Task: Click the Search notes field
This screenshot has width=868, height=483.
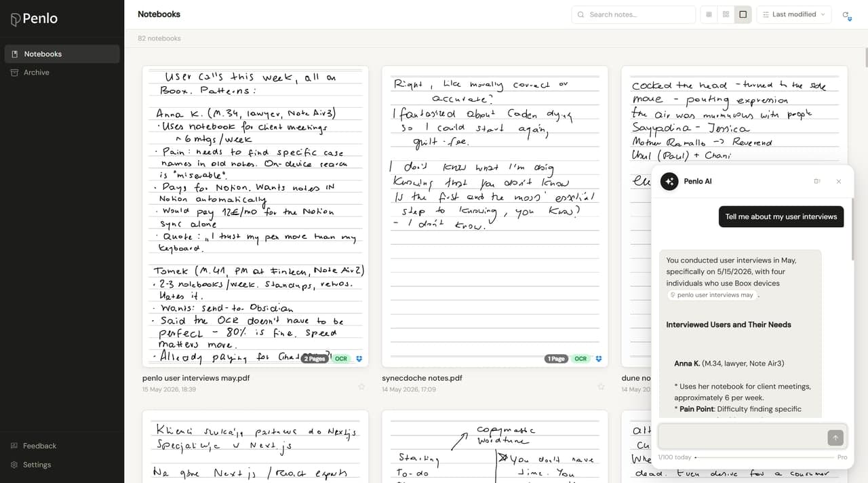Action: click(x=633, y=14)
